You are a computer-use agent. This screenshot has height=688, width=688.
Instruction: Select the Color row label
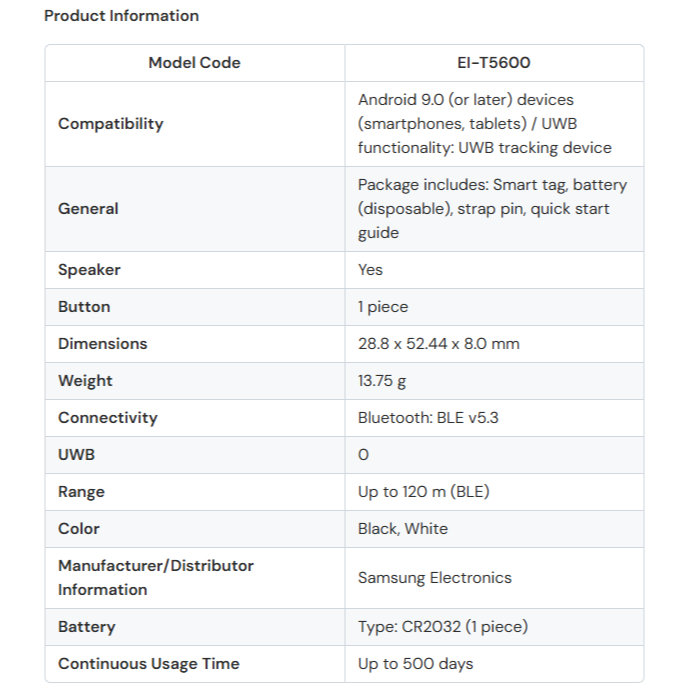(79, 529)
